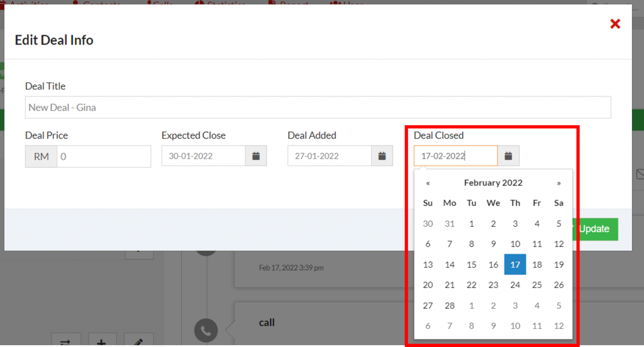This screenshot has height=347, width=644.
Task: Click the pencil edit icon below the dialog
Action: tap(139, 342)
